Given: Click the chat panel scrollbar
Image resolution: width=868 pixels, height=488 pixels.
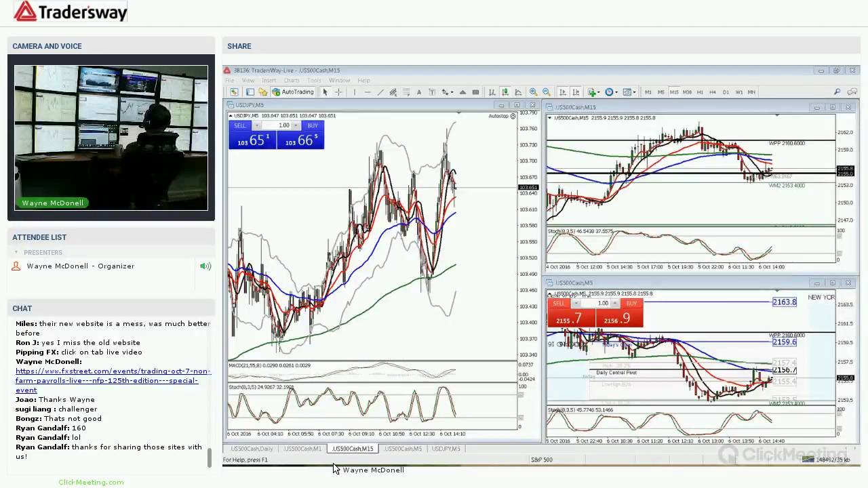Looking at the screenshot, I should [x=210, y=458].
